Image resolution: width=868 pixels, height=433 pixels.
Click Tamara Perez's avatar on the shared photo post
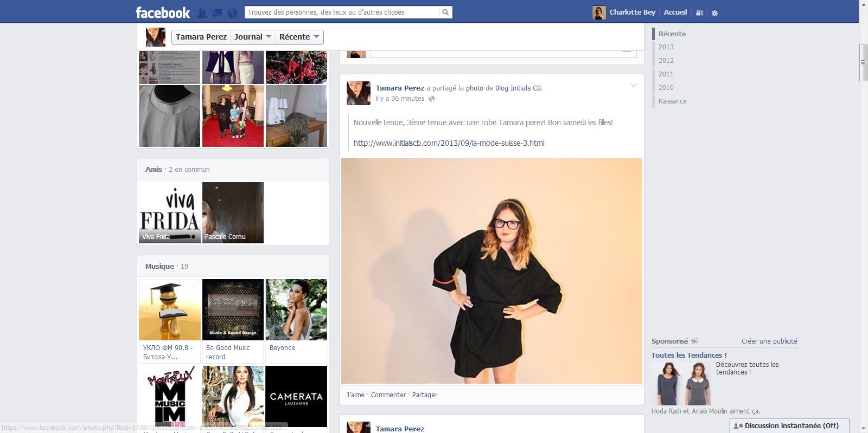pos(359,93)
